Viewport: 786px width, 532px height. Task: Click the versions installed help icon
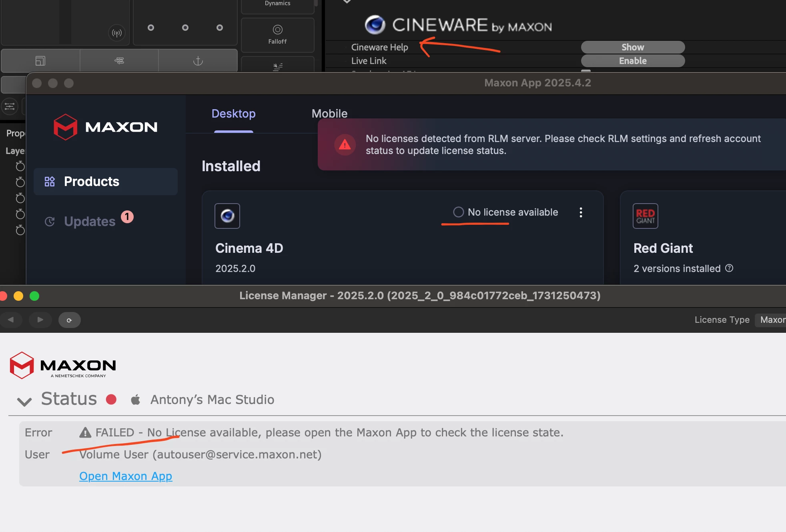[x=729, y=268]
